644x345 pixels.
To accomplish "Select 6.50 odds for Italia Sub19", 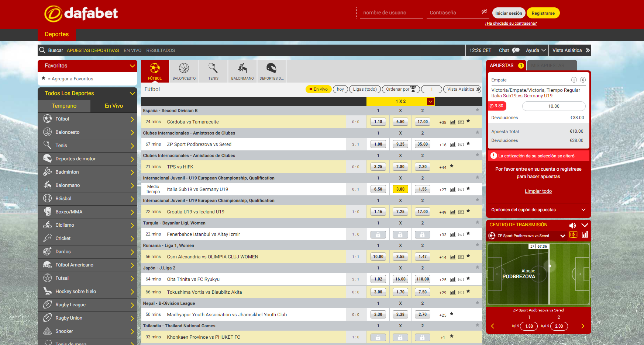I will 378,189.
